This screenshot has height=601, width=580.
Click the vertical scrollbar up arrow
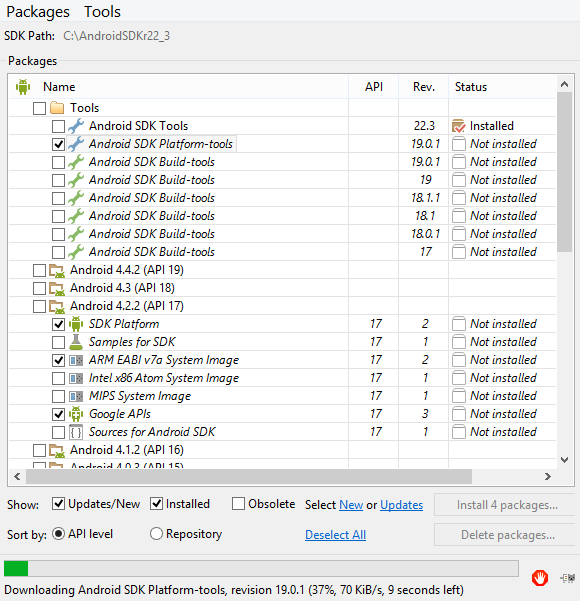coord(564,84)
